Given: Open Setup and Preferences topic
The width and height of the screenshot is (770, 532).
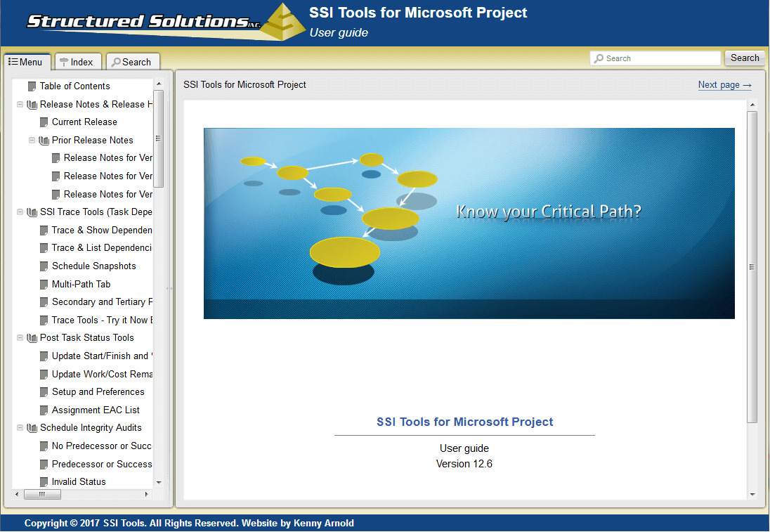Looking at the screenshot, I should pos(98,392).
